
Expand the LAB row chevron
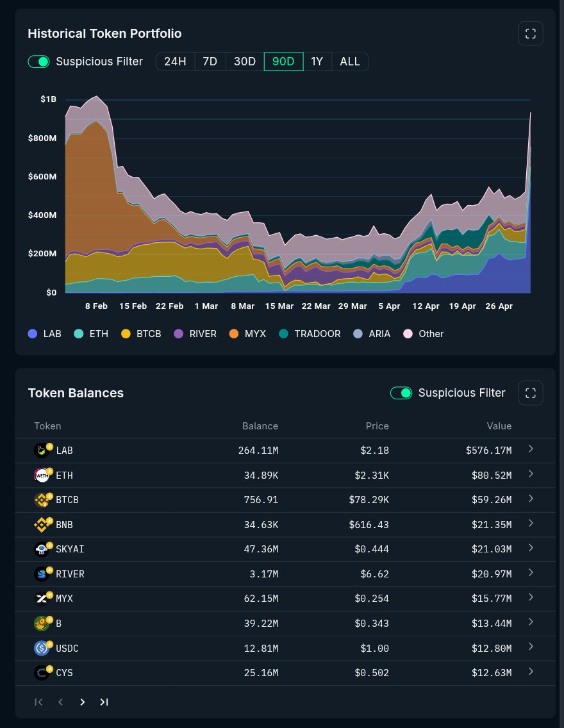[531, 449]
